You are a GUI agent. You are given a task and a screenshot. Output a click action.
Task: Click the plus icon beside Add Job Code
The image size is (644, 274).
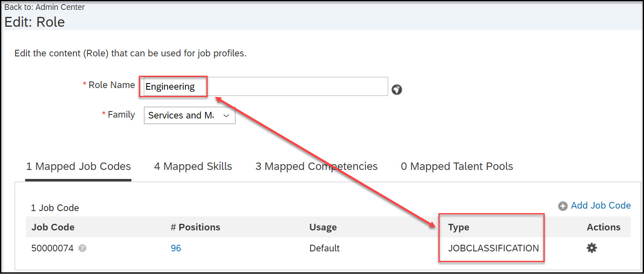[563, 206]
